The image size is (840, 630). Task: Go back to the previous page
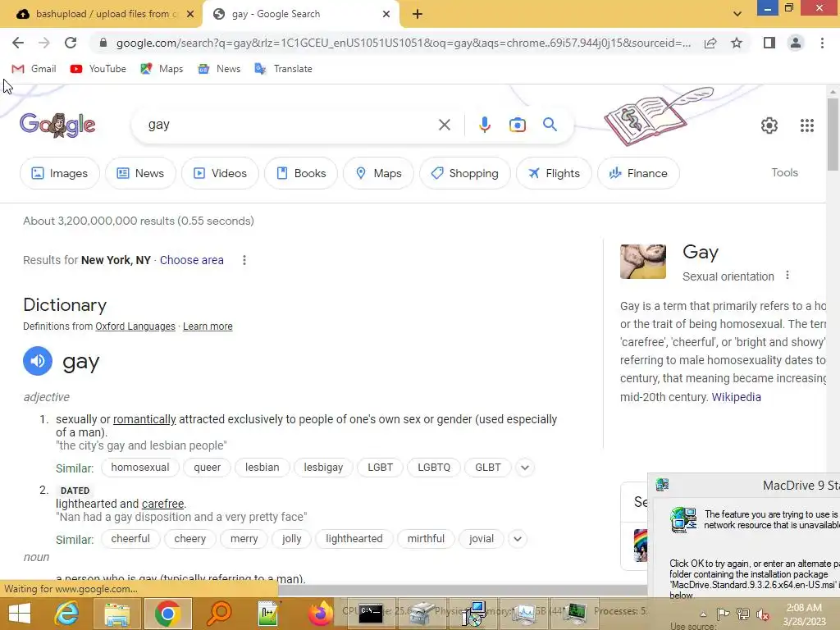coord(18,43)
